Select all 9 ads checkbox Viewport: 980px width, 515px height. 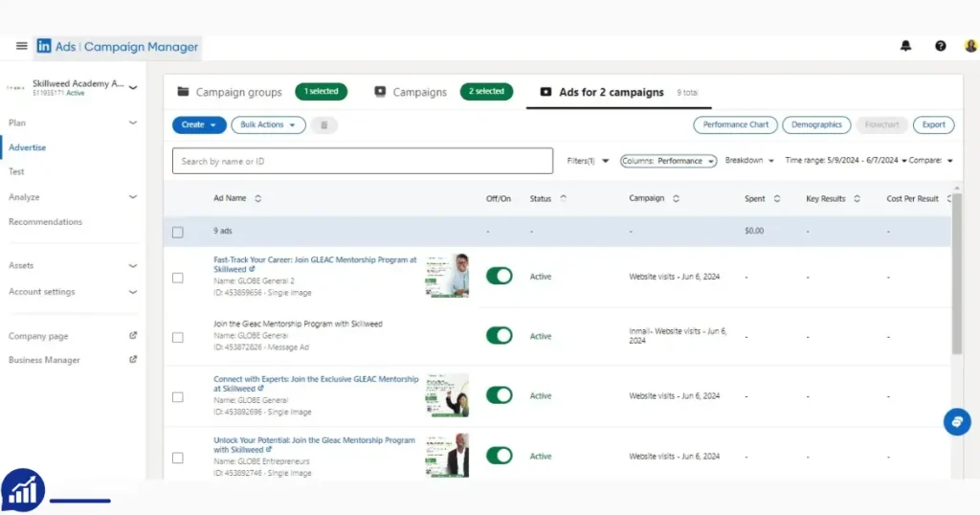[178, 232]
